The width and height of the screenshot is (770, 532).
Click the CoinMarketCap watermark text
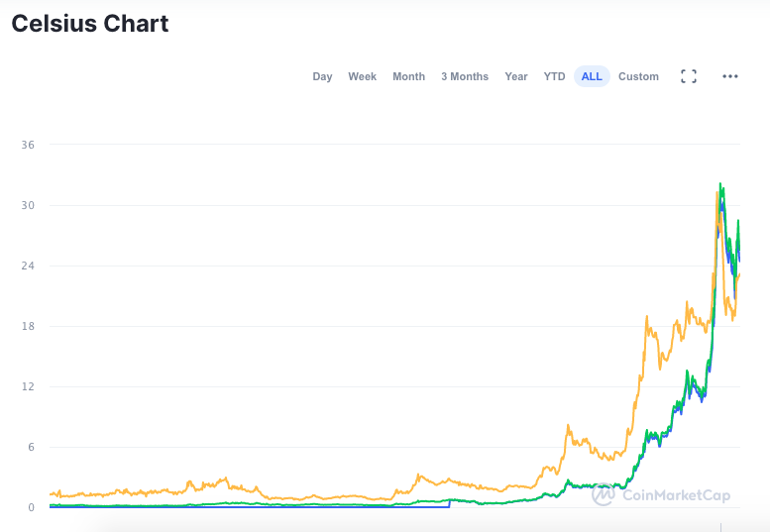tap(676, 494)
